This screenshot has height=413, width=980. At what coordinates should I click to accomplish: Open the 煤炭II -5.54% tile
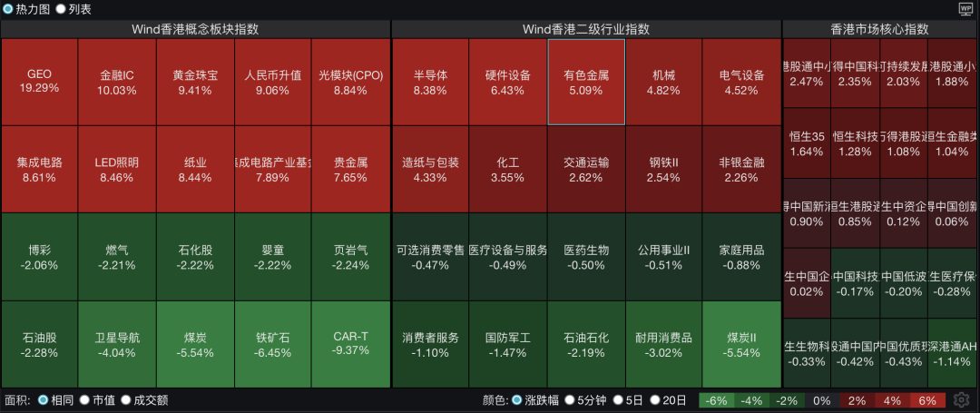coord(742,344)
